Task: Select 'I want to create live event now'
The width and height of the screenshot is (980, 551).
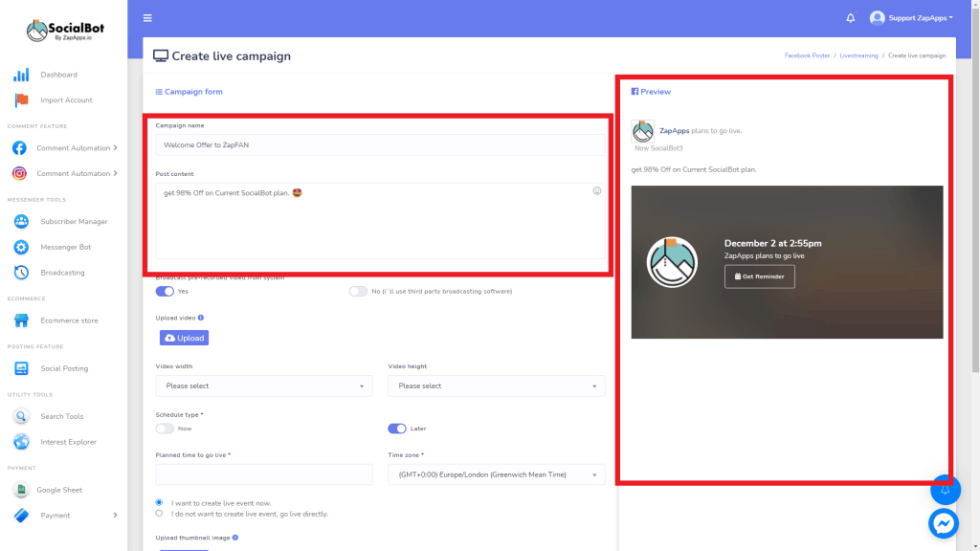Action: click(160, 502)
